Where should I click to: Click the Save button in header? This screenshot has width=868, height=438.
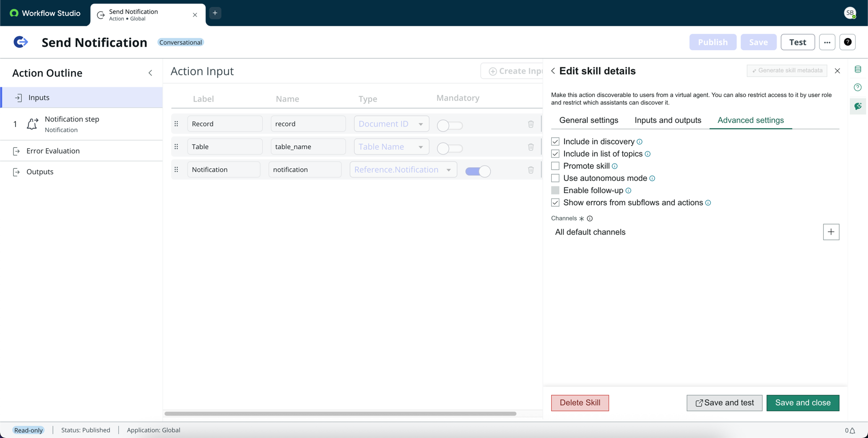pos(758,42)
